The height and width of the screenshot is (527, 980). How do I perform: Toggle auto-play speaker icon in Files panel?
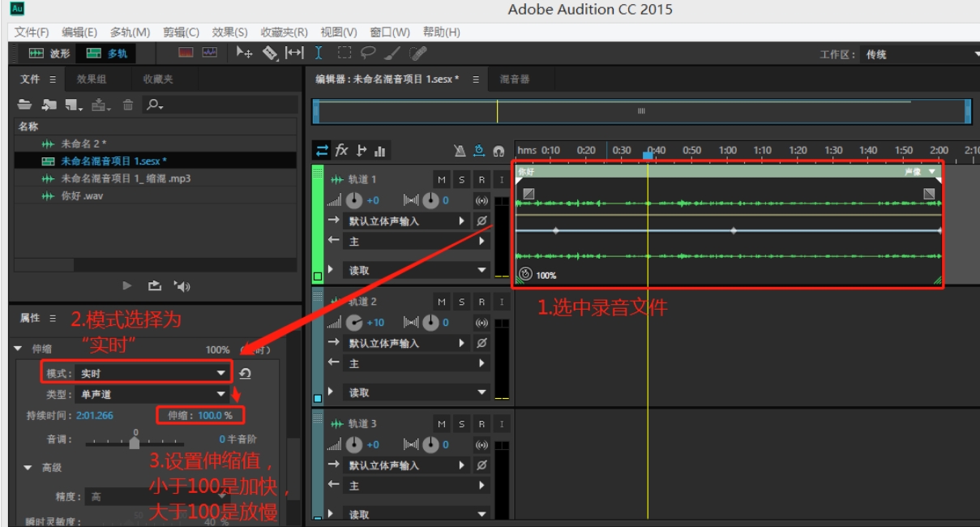(x=182, y=285)
